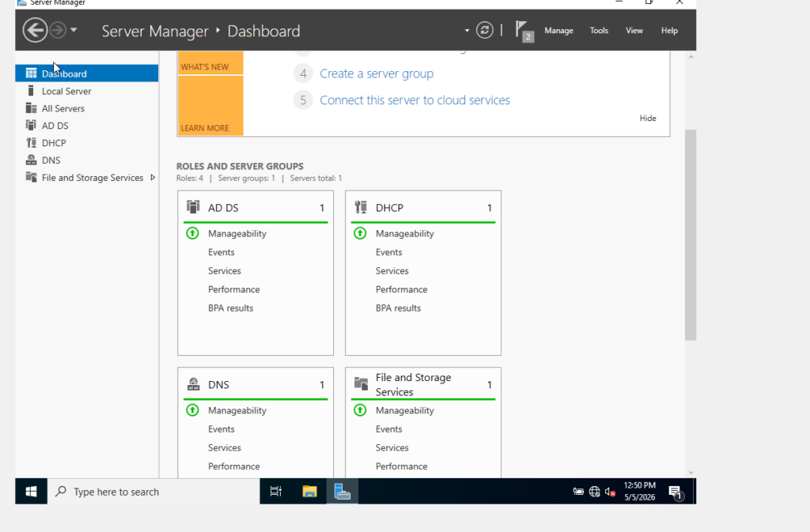Click the scrollbar down arrow
Screen dimensions: 810x532
click(x=691, y=472)
